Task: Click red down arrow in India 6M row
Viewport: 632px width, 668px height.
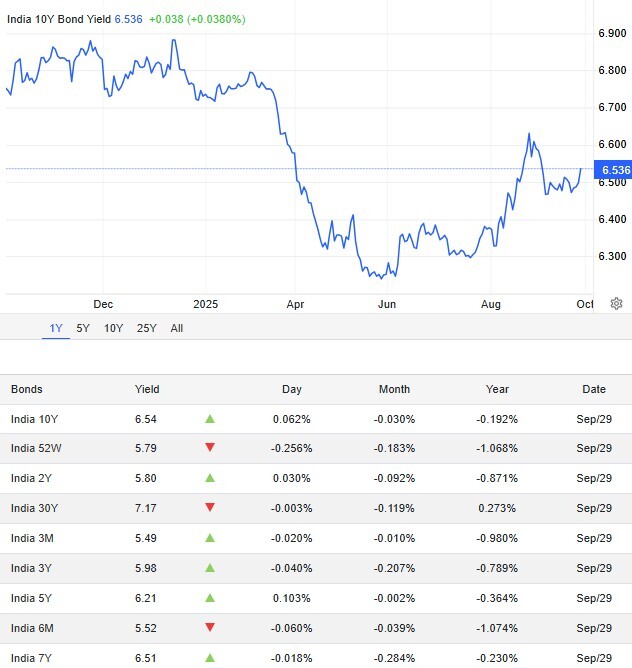Action: pyautogui.click(x=210, y=628)
